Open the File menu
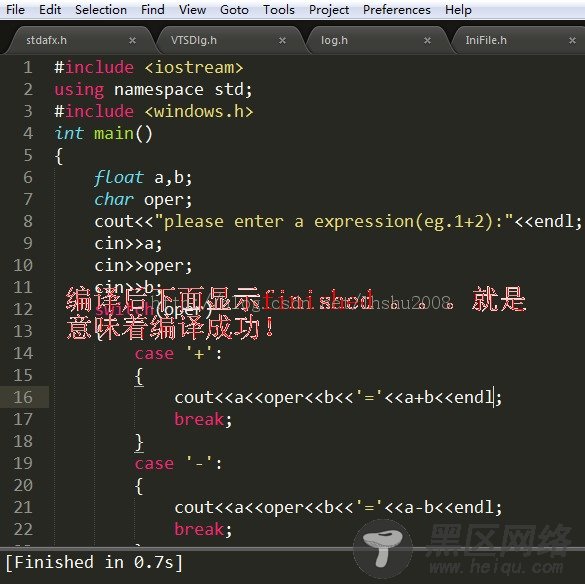The height and width of the screenshot is (584, 585). [15, 9]
